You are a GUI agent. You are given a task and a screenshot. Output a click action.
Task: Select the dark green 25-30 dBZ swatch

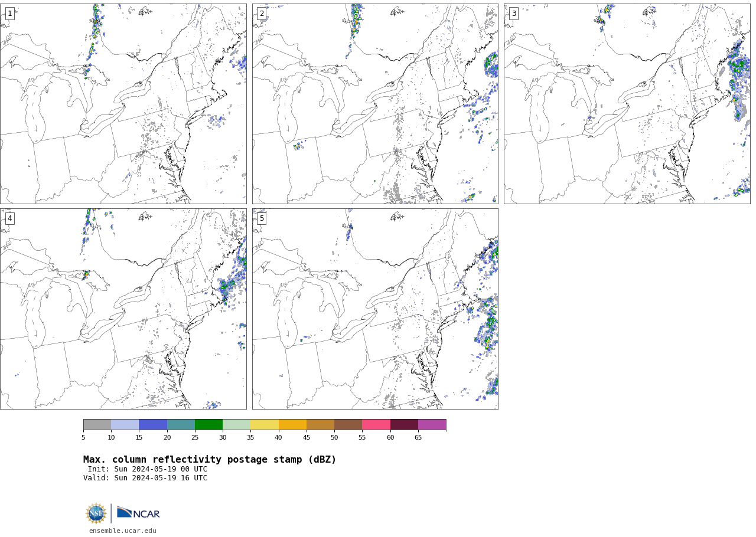[x=208, y=425]
